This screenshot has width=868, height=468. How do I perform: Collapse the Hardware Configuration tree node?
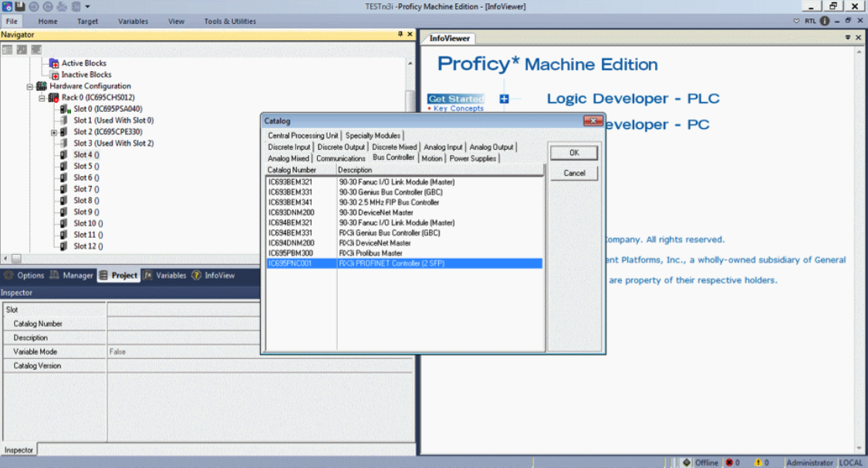tap(30, 87)
